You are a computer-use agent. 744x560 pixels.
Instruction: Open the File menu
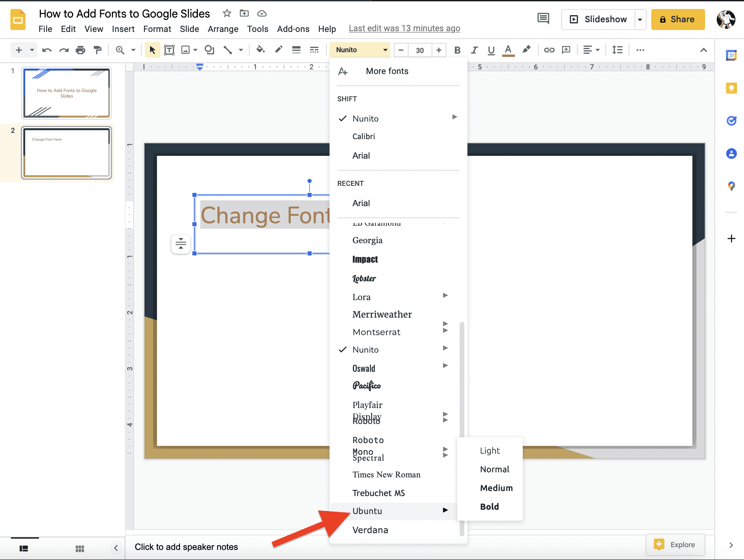coord(45,29)
